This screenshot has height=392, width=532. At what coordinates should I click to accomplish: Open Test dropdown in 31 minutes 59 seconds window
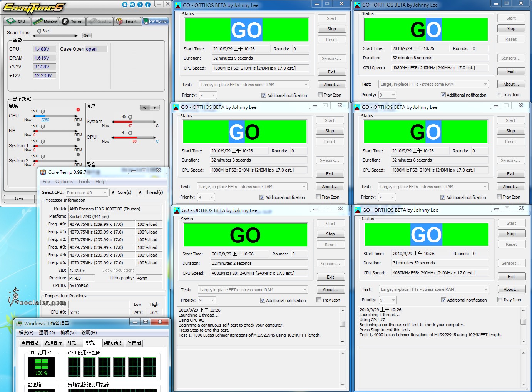(434, 289)
